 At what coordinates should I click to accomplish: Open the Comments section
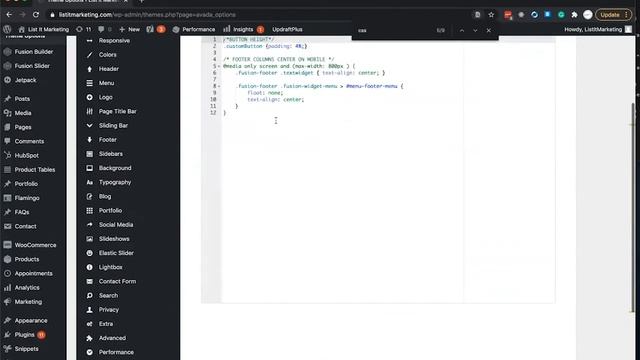[29, 141]
